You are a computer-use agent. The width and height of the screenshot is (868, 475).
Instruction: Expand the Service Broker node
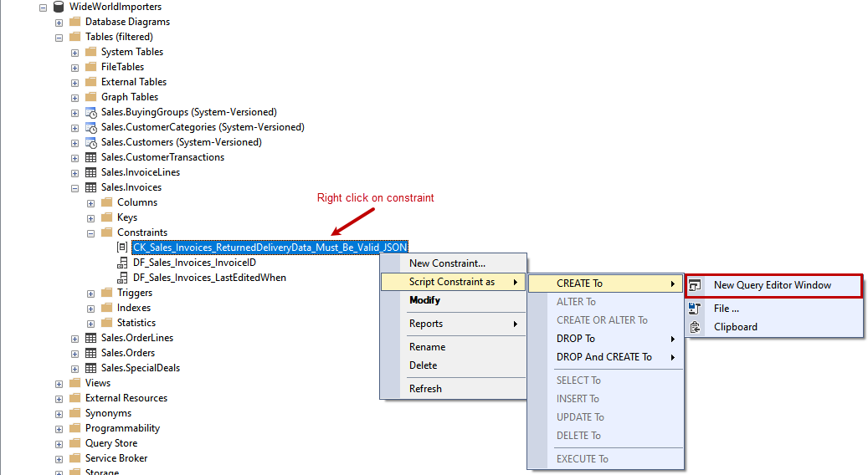pyautogui.click(x=59, y=459)
